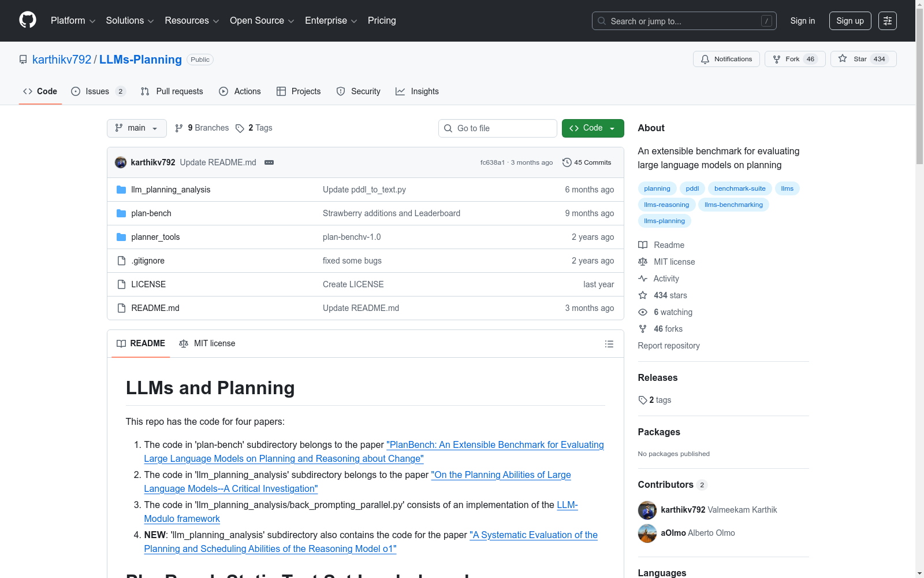Open the karthikv792 owner profile link
This screenshot has height=578, width=924.
point(62,60)
